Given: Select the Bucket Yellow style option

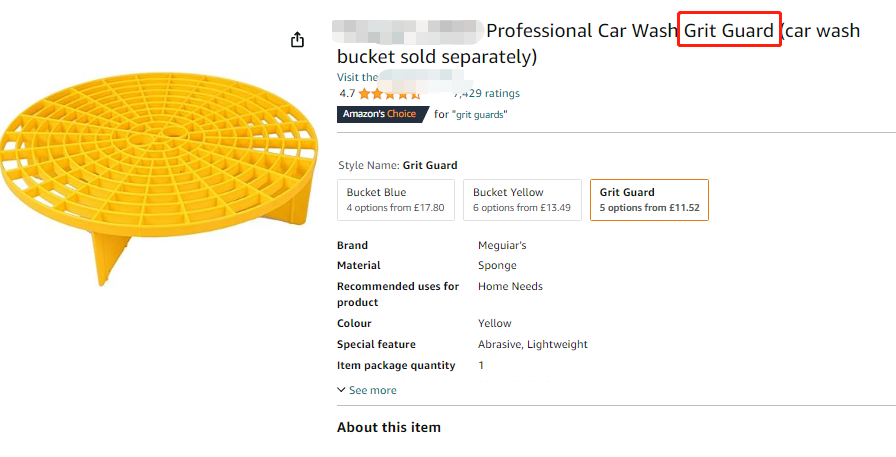Looking at the screenshot, I should 523,200.
